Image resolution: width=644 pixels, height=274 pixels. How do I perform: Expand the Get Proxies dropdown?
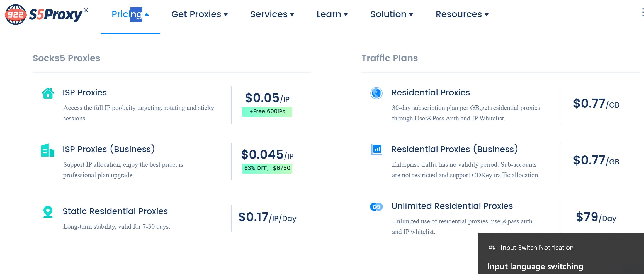(200, 14)
